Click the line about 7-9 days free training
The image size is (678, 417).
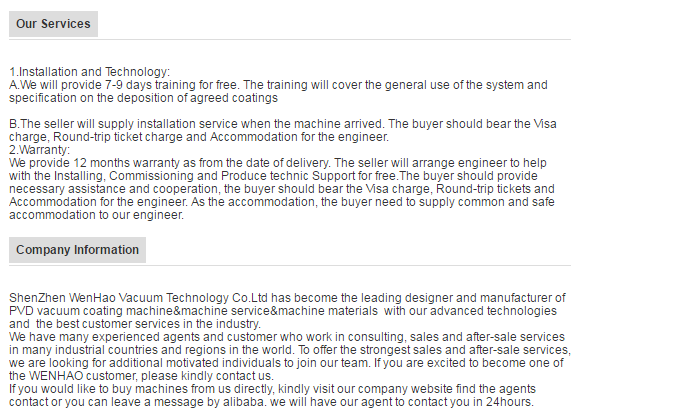[x=278, y=85]
